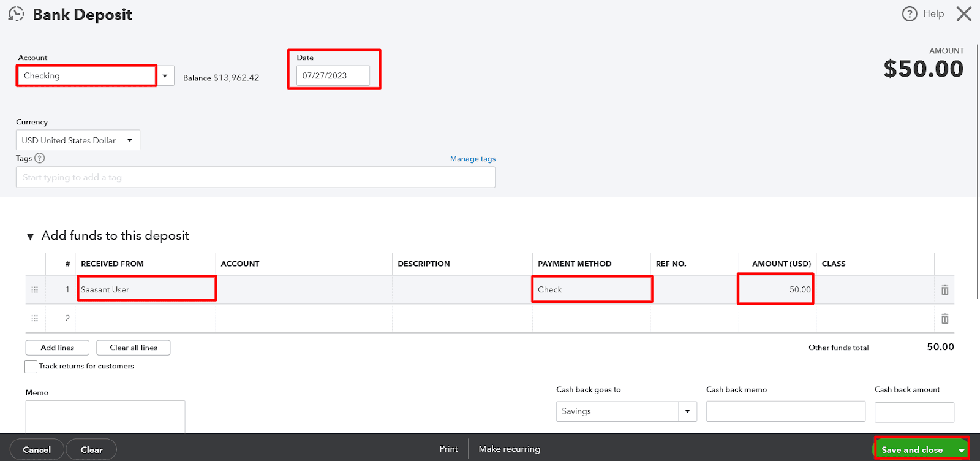Delete line 2 with trash icon
980x461 pixels.
945,319
